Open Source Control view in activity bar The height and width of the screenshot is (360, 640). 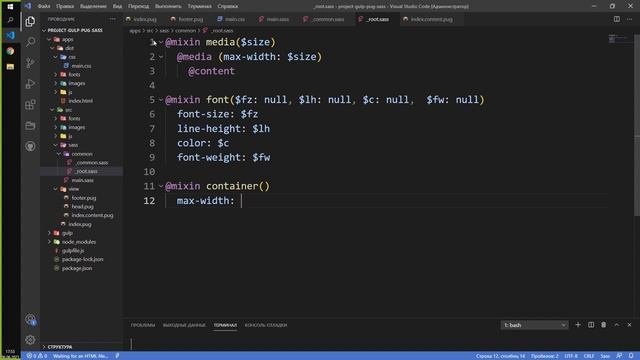pos(30,63)
